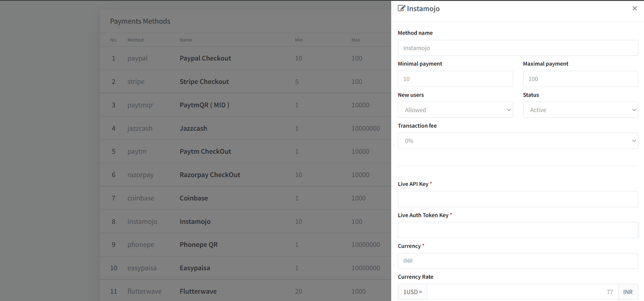
Task: Choose the Razorpay CheckOut row
Action: pyautogui.click(x=210, y=175)
